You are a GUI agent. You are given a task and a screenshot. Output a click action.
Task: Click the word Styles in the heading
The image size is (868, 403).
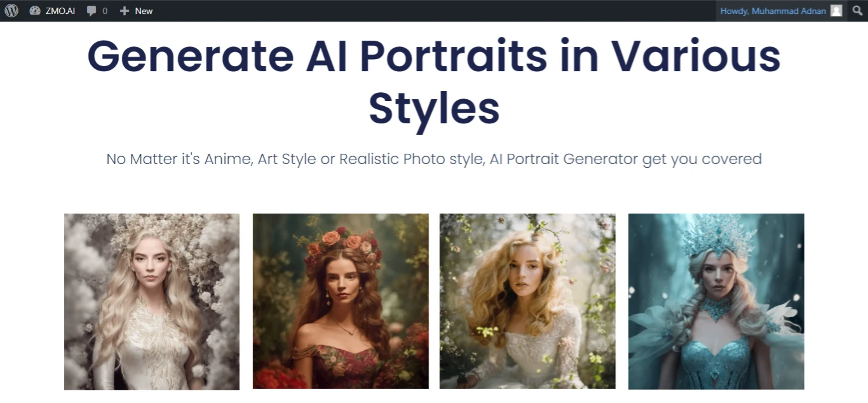434,108
